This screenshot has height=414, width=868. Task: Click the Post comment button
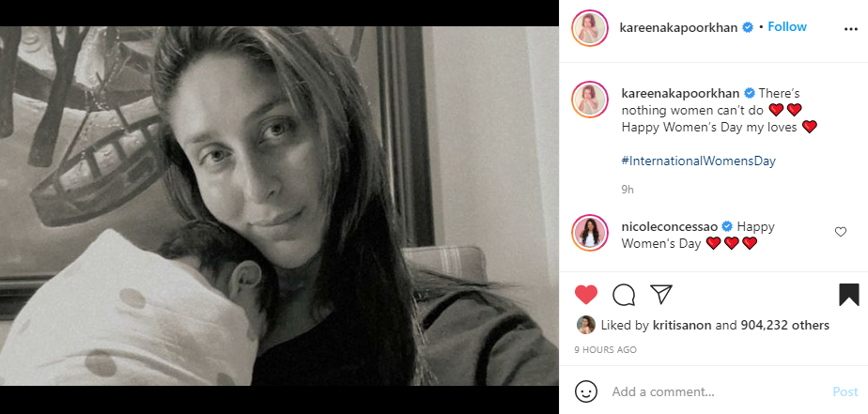[845, 391]
